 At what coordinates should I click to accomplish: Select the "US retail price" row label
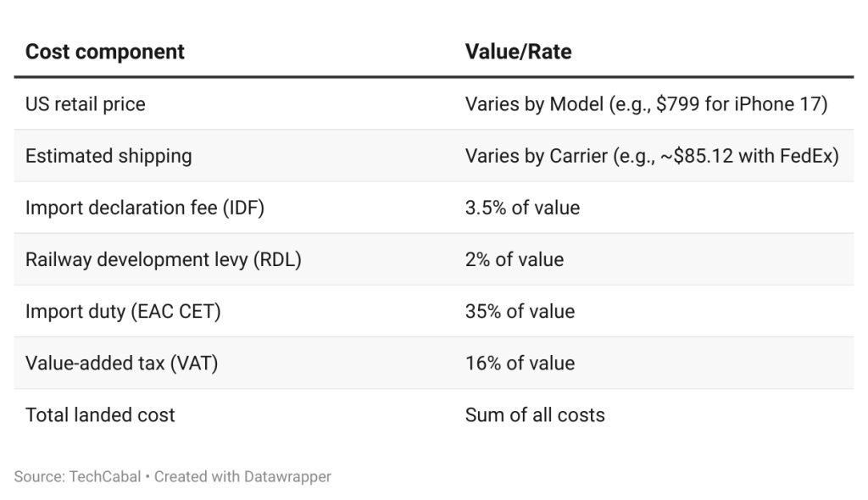click(x=85, y=104)
